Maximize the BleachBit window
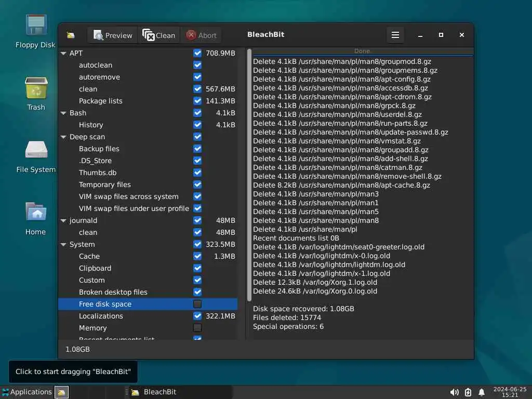The width and height of the screenshot is (532, 399). tap(441, 35)
